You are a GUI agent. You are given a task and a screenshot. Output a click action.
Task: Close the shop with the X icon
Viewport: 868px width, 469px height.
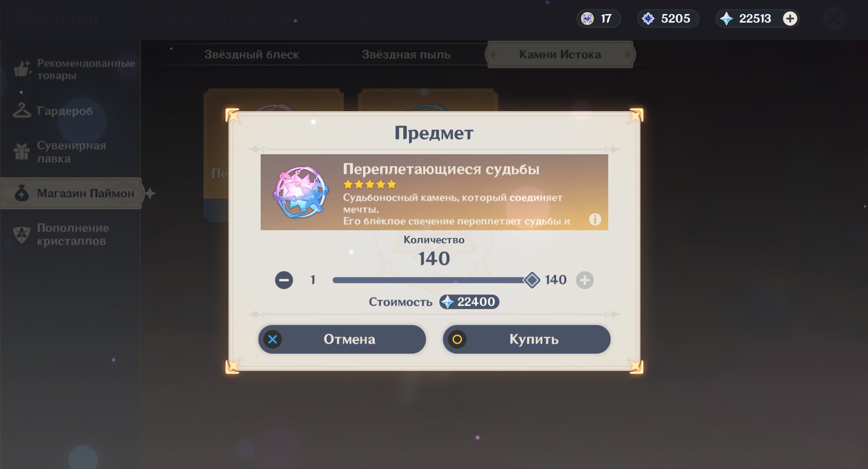(x=834, y=19)
